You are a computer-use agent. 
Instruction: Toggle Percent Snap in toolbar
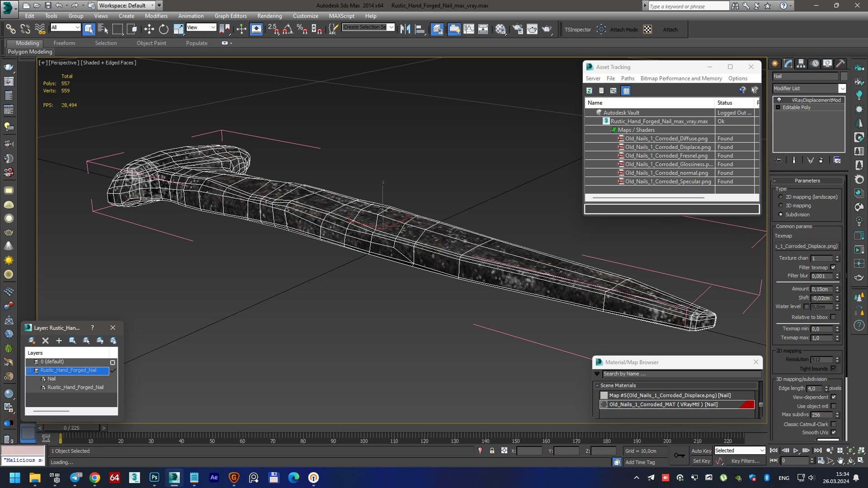coord(302,29)
